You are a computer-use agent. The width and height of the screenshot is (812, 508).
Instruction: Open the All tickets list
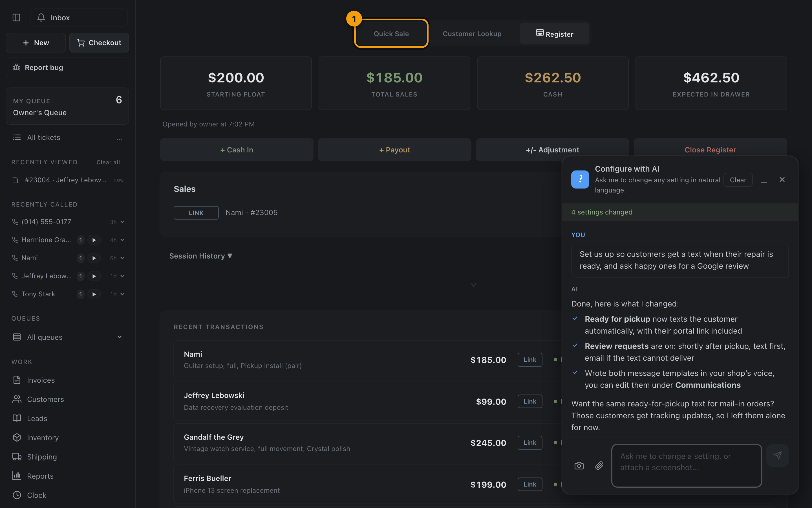click(x=44, y=137)
